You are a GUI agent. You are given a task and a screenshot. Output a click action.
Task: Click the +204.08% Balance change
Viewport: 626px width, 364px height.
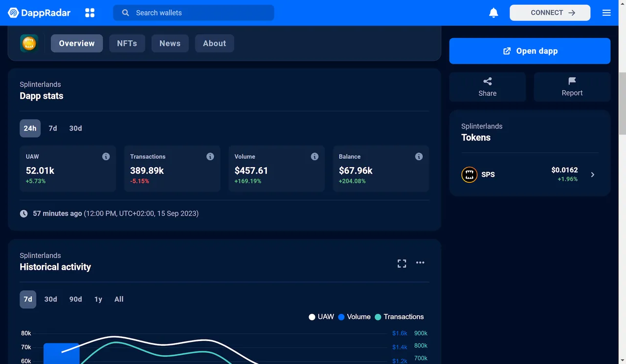pos(352,181)
